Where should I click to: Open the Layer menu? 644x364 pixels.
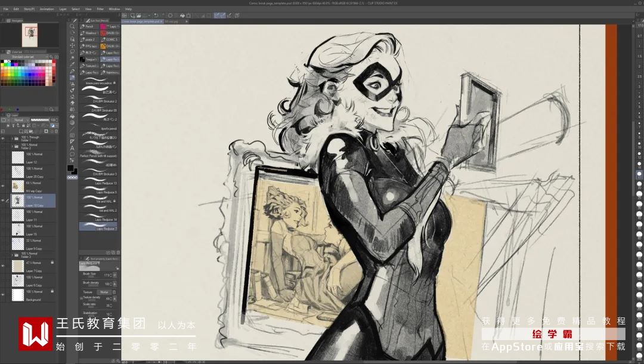pos(63,8)
